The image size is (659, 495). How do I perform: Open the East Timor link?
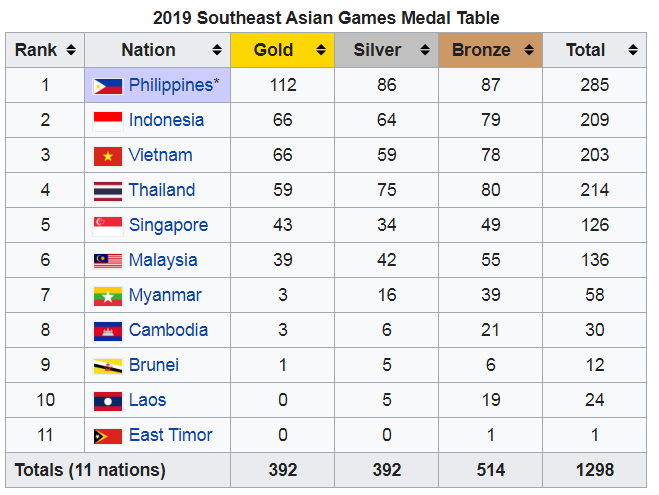coord(170,435)
